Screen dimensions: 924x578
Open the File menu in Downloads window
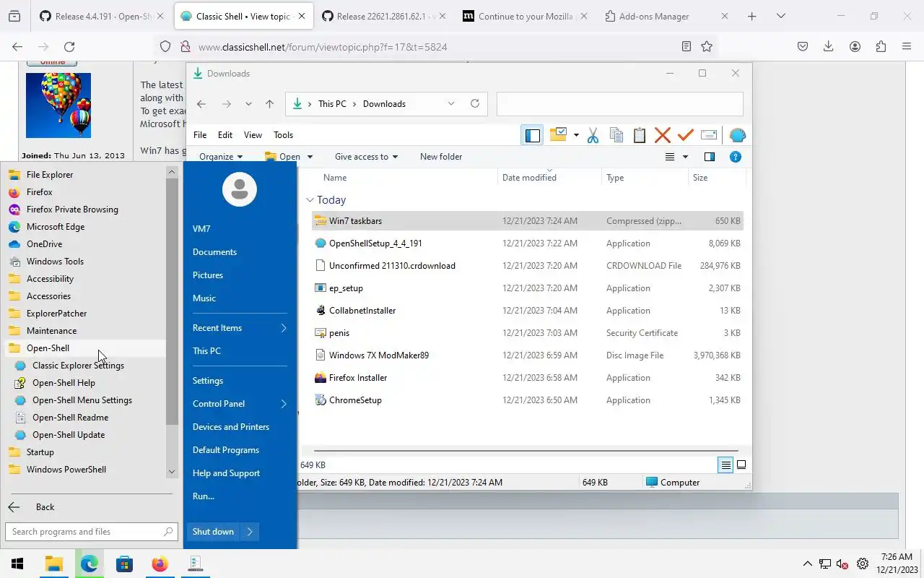200,135
